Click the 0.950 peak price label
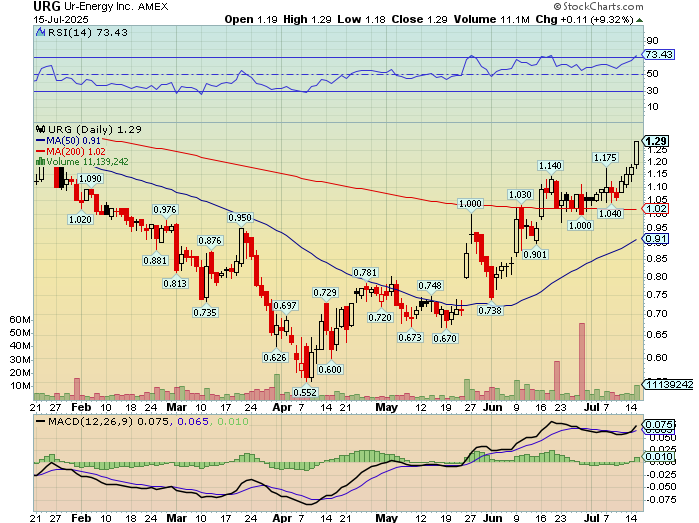699x523 pixels. pyautogui.click(x=240, y=217)
